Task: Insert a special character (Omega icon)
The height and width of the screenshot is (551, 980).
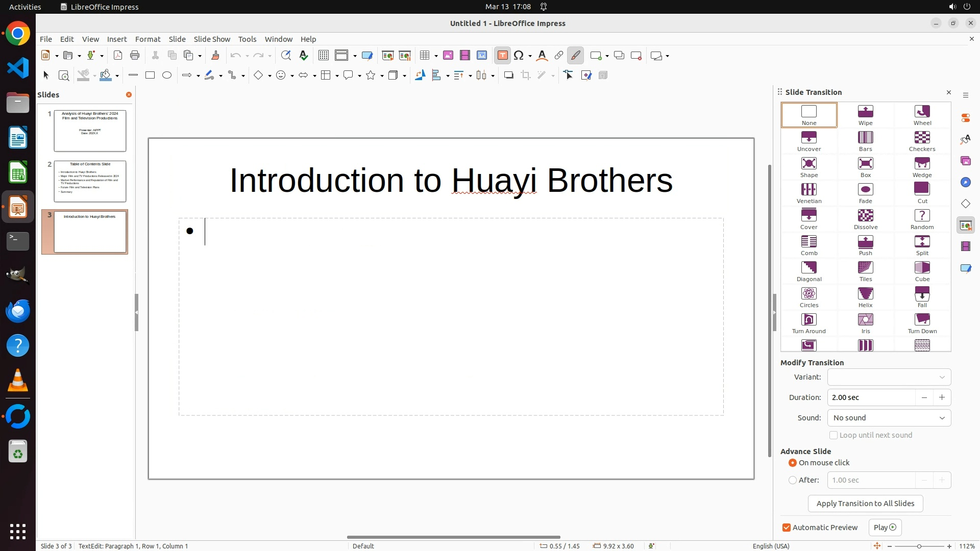Action: [x=519, y=56]
